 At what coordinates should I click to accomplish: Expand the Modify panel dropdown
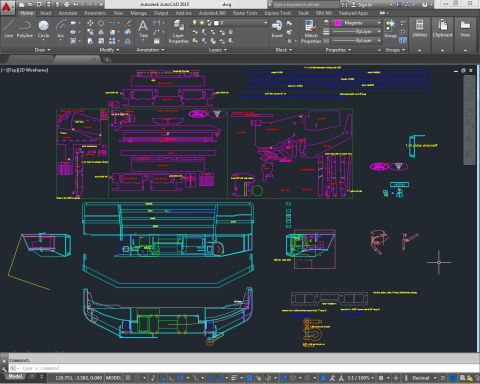pos(109,50)
